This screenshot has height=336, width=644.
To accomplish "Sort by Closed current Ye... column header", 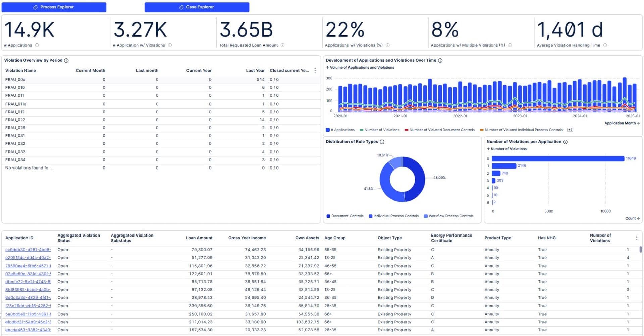I will pos(289,71).
